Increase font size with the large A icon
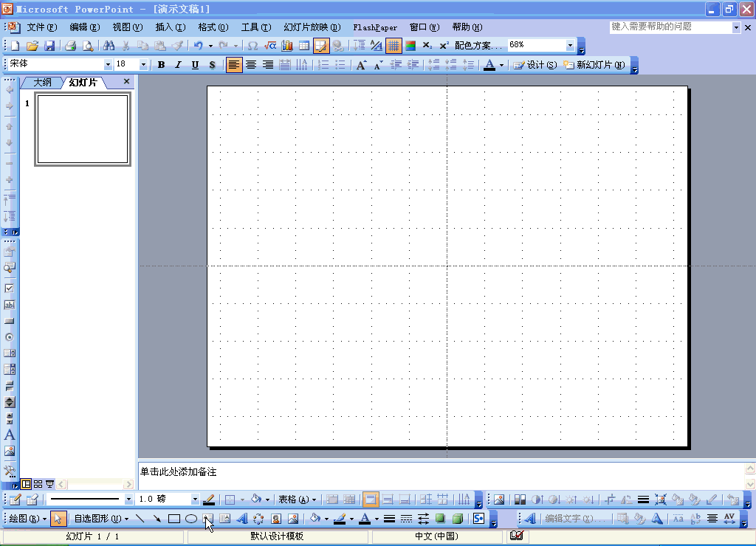 point(361,65)
